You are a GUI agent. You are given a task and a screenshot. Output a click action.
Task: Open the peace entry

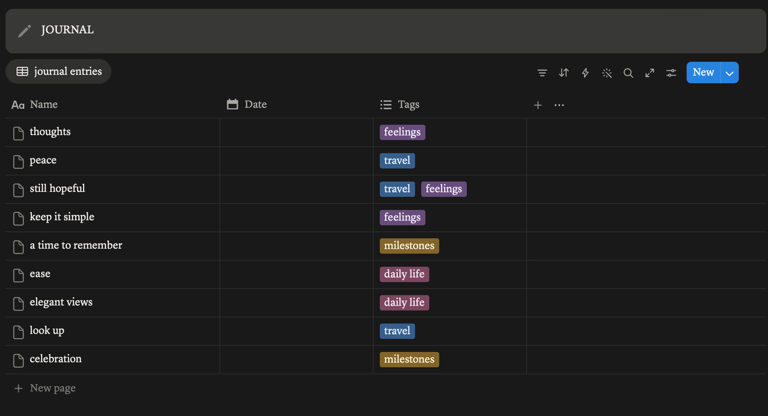pyautogui.click(x=43, y=160)
